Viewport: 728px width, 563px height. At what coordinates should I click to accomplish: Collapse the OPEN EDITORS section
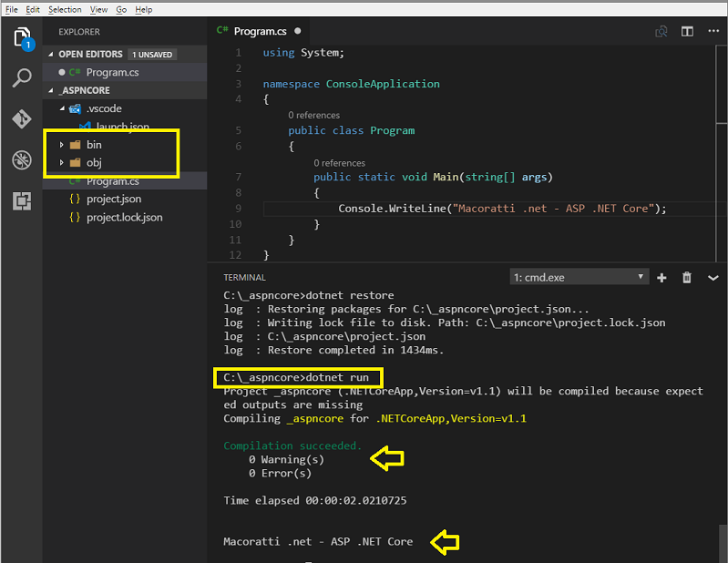pyautogui.click(x=51, y=55)
